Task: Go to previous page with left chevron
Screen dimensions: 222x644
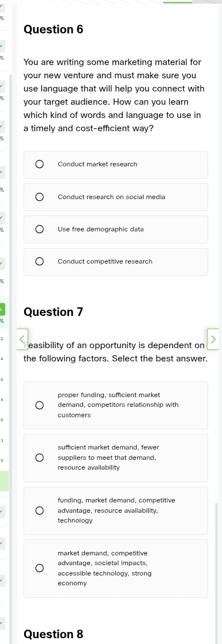Action: tap(22, 339)
